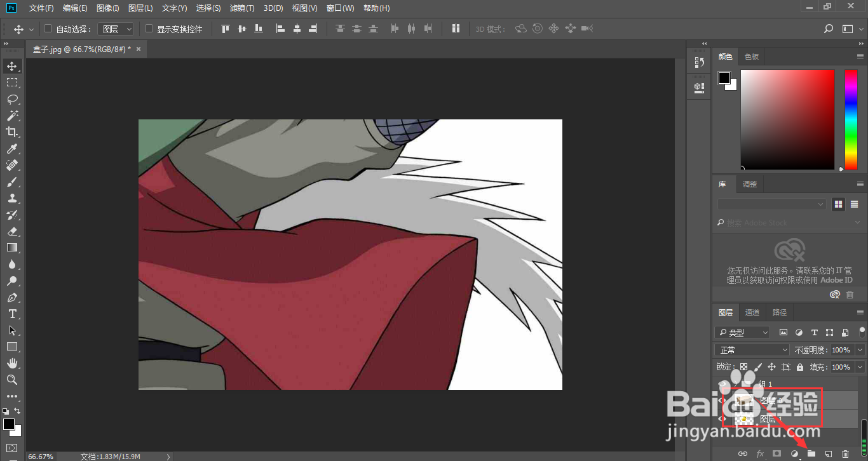Screen dimensions: 868x461
Task: Click the search icon in options bar
Action: (829, 29)
